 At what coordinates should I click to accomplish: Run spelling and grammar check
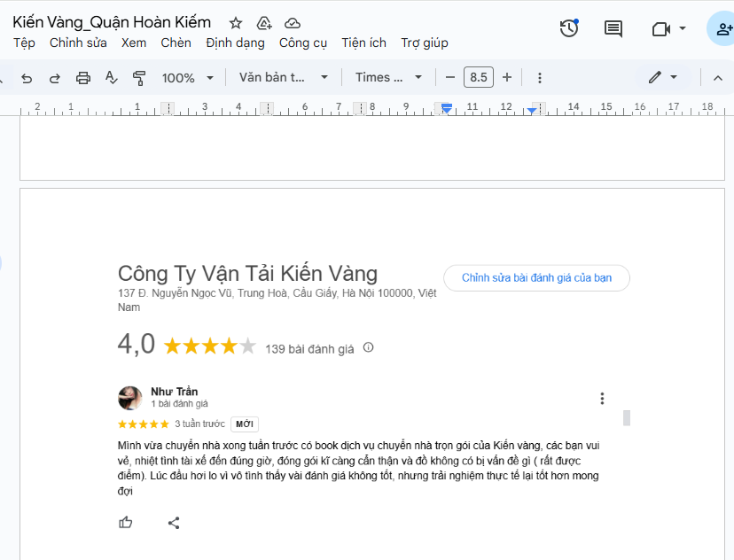click(x=111, y=78)
